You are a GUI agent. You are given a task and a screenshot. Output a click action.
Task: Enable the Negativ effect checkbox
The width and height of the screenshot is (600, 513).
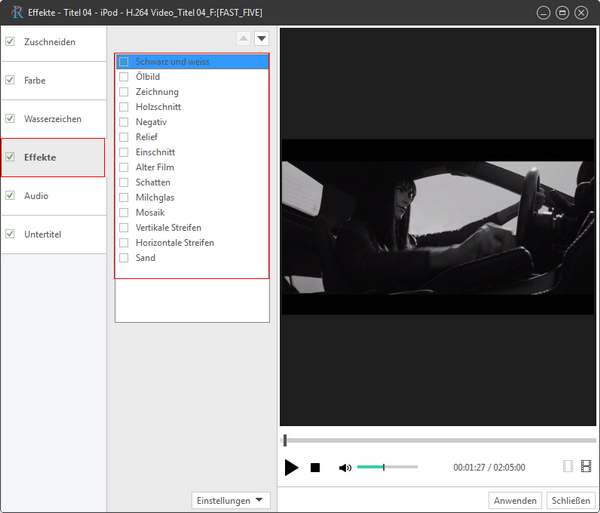(124, 122)
